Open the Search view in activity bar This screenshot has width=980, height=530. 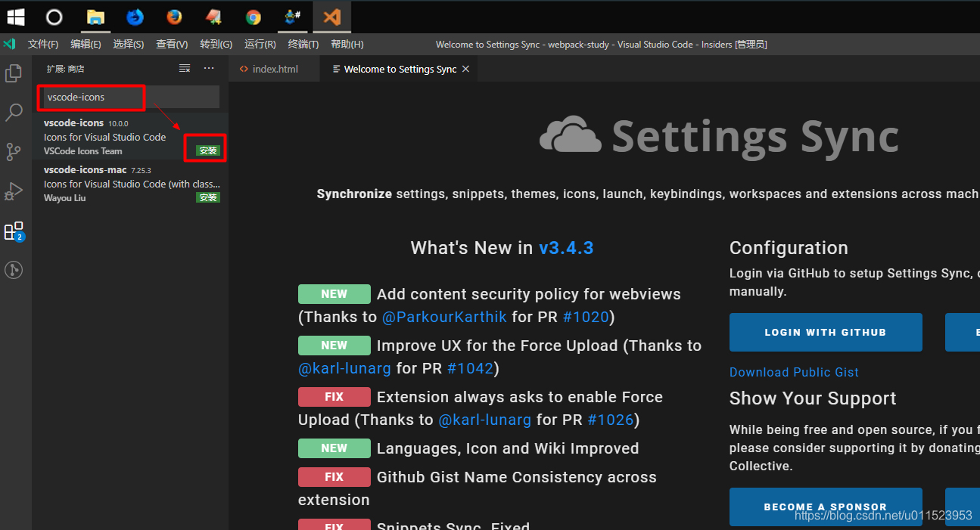click(x=14, y=113)
